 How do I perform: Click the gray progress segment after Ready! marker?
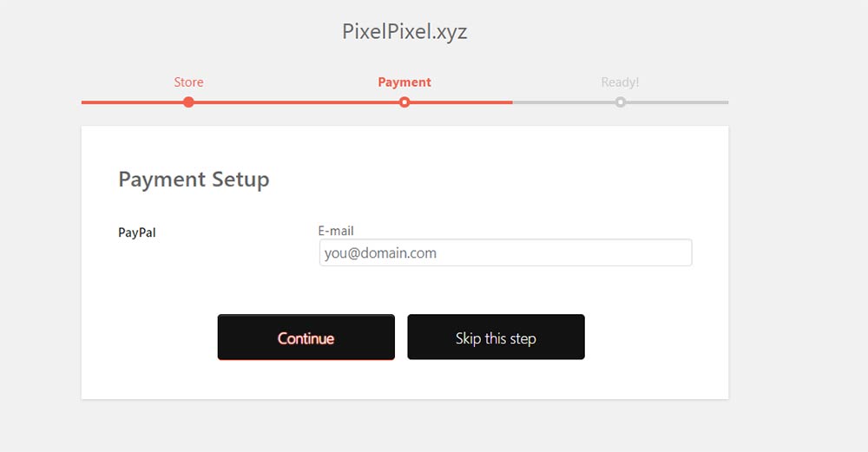pyautogui.click(x=677, y=102)
